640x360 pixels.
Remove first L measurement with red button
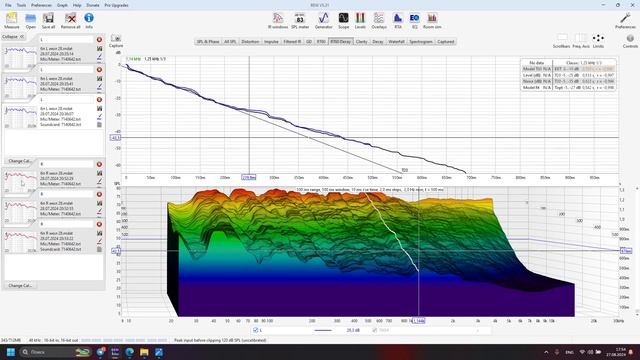point(99,40)
